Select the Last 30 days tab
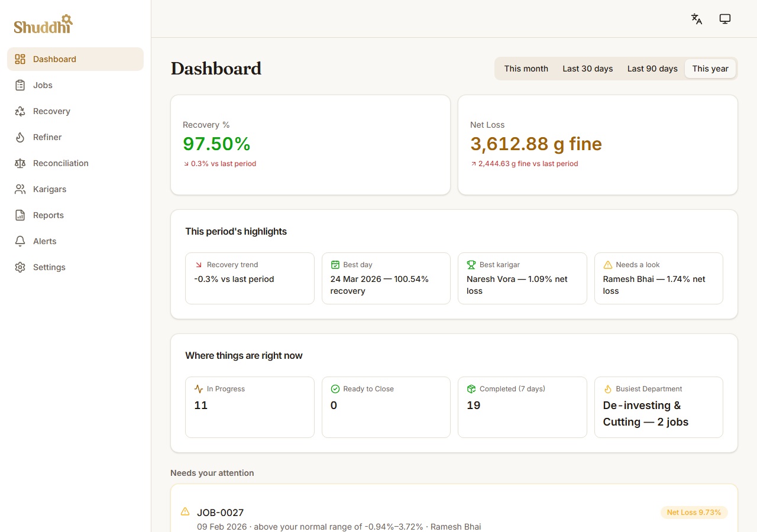 click(x=588, y=69)
